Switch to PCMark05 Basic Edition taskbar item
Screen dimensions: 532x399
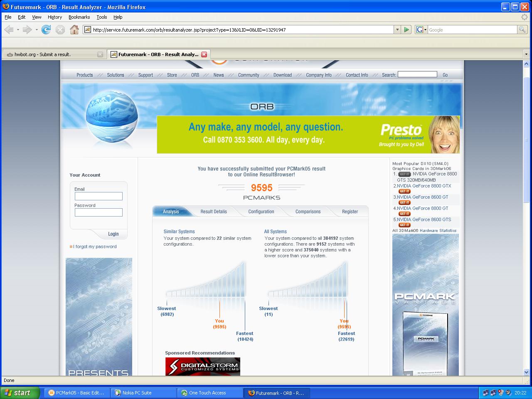click(77, 393)
